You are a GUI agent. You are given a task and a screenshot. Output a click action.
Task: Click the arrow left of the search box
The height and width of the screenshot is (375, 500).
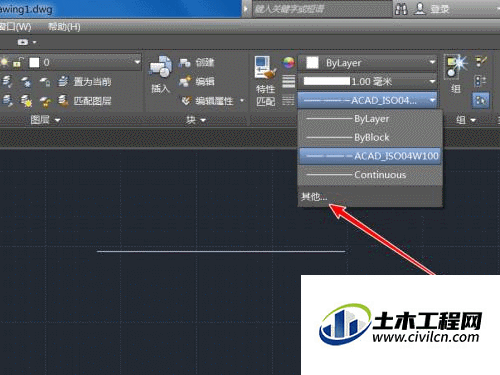(246, 9)
